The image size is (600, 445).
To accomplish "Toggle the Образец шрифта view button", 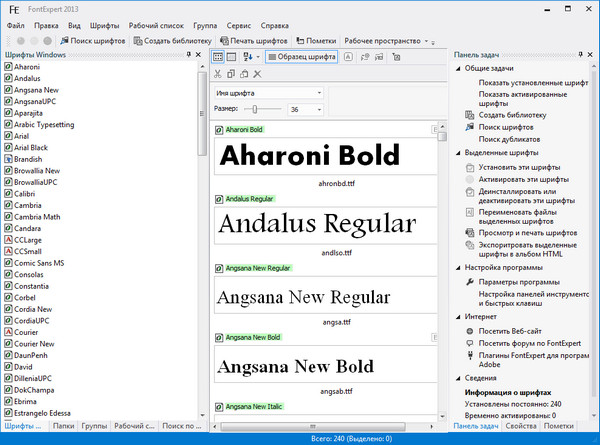I will click(300, 57).
